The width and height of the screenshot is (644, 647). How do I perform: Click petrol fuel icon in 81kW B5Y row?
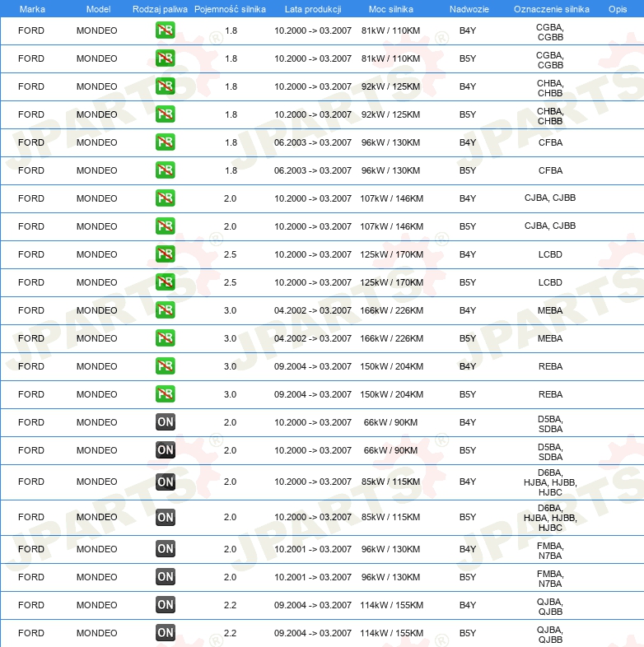pos(166,58)
